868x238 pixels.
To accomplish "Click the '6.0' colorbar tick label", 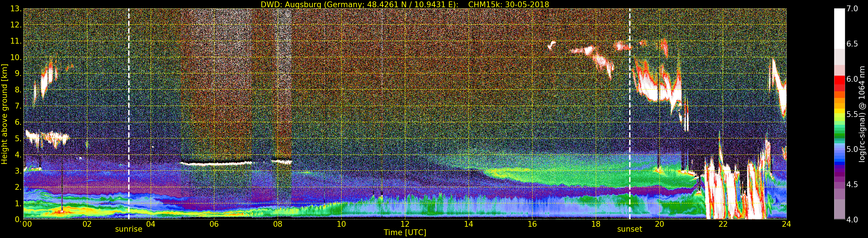I will pos(852,79).
